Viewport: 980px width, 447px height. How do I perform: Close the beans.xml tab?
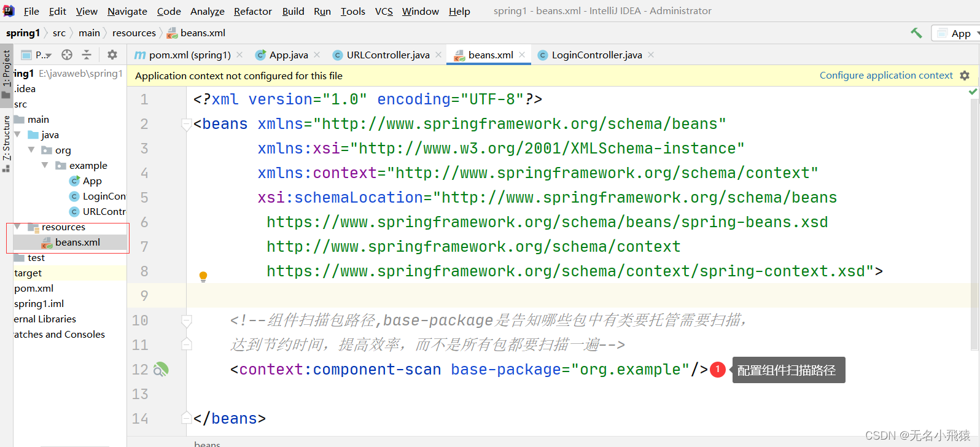click(522, 55)
